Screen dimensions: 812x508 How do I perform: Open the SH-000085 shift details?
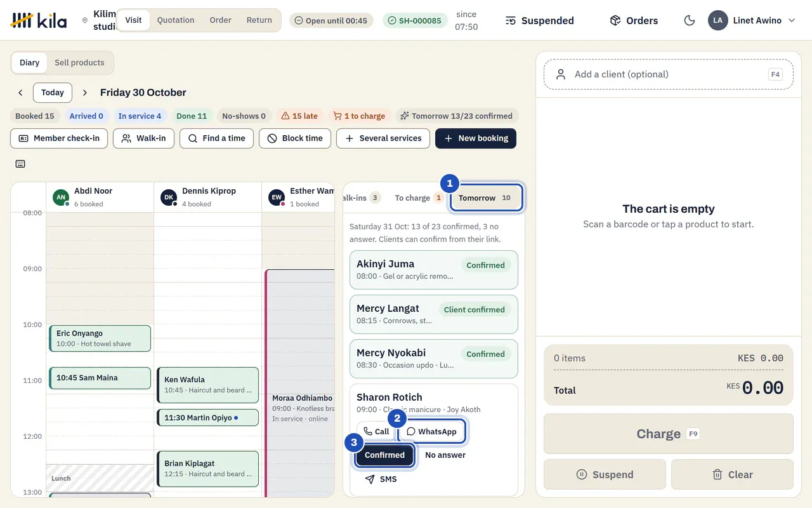[415, 20]
